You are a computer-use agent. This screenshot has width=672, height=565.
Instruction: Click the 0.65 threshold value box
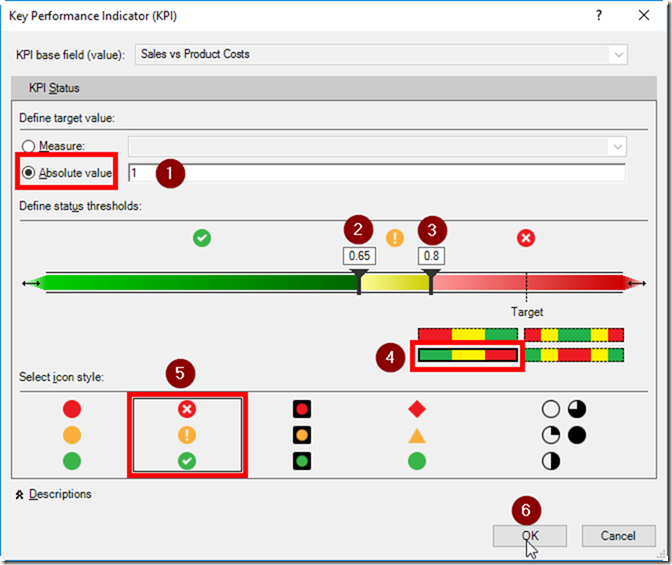359,256
